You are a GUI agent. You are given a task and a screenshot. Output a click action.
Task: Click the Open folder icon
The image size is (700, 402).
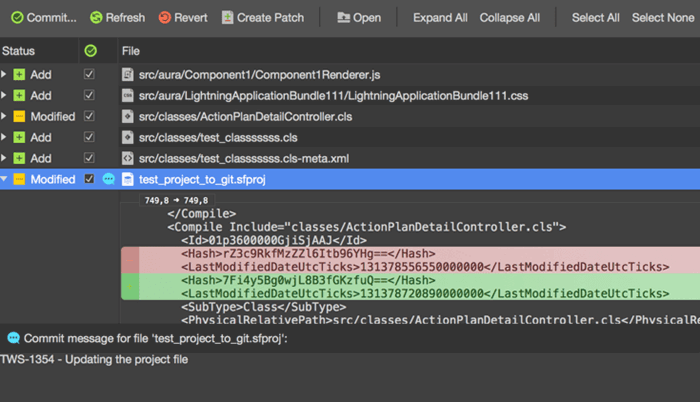tap(343, 18)
